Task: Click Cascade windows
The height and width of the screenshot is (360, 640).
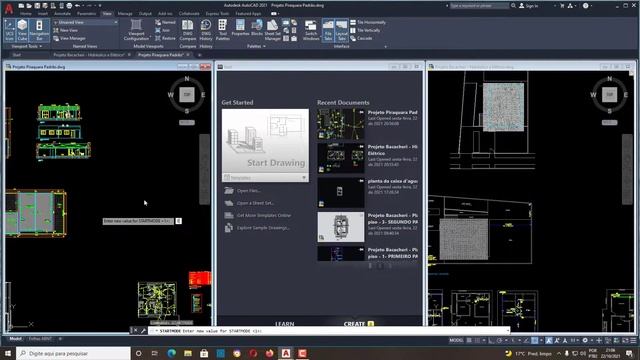Action: click(361, 38)
